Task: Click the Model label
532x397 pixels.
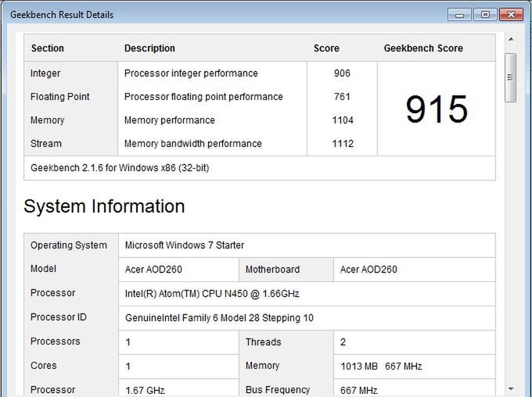Action: tap(44, 269)
